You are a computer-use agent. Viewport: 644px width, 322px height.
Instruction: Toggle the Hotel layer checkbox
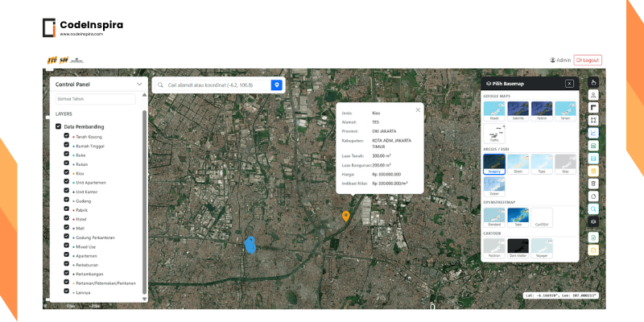coord(67,218)
